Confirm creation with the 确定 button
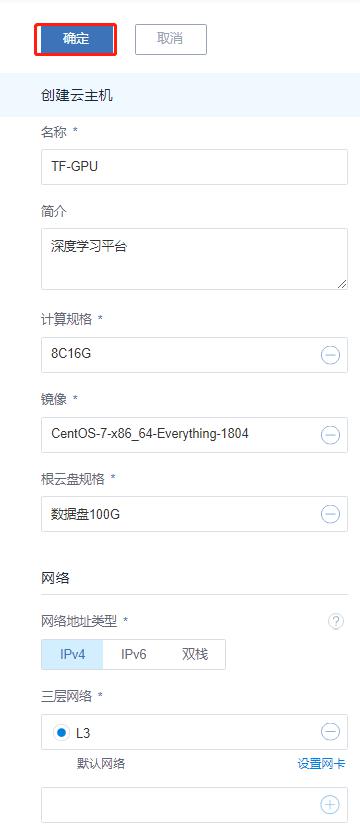Image resolution: width=360 pixels, height=826 pixels. 76,40
